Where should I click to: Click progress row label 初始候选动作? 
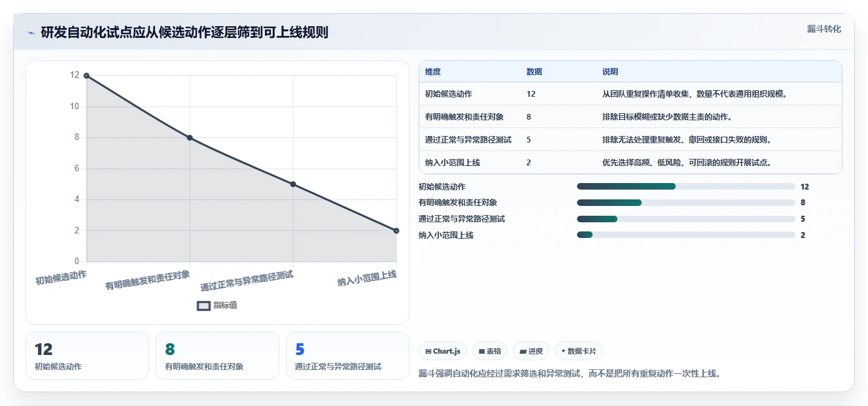(x=442, y=187)
